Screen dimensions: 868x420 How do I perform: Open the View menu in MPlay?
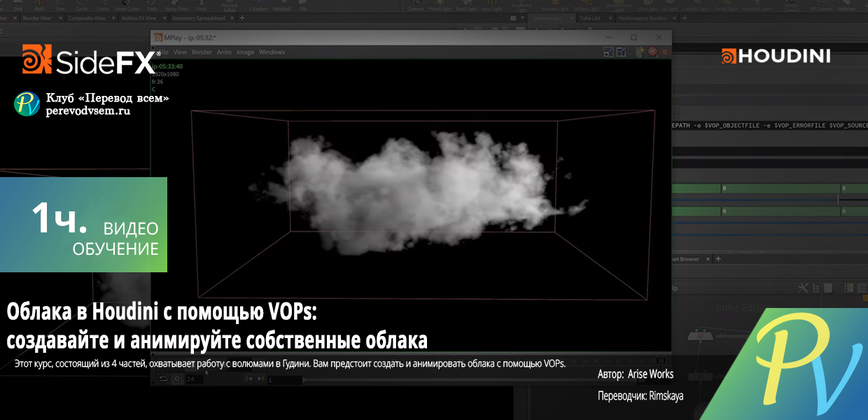[x=180, y=52]
